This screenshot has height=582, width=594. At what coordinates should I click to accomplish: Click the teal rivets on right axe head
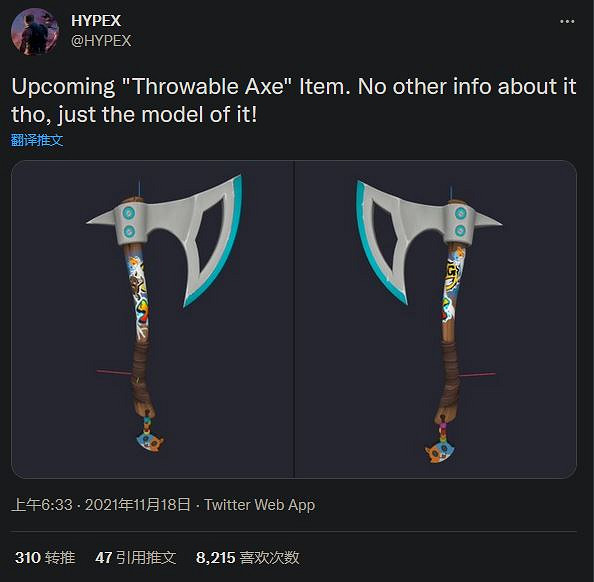460,222
